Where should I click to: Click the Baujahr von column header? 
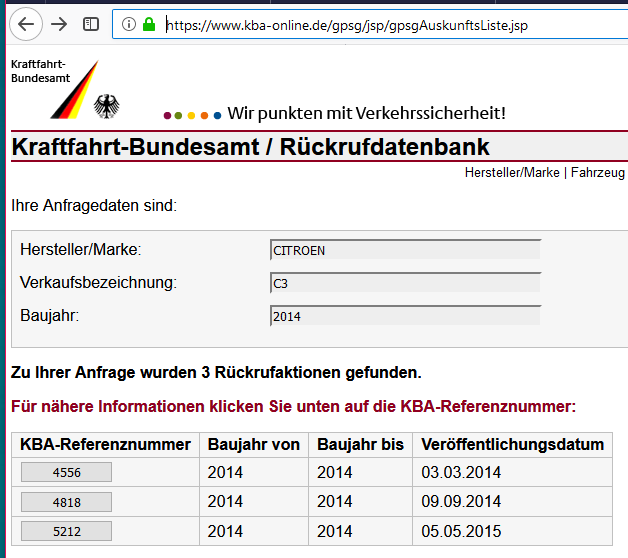(x=254, y=445)
